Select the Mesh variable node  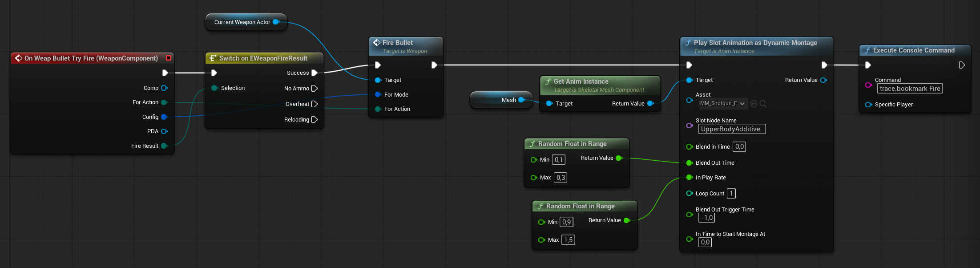click(500, 100)
